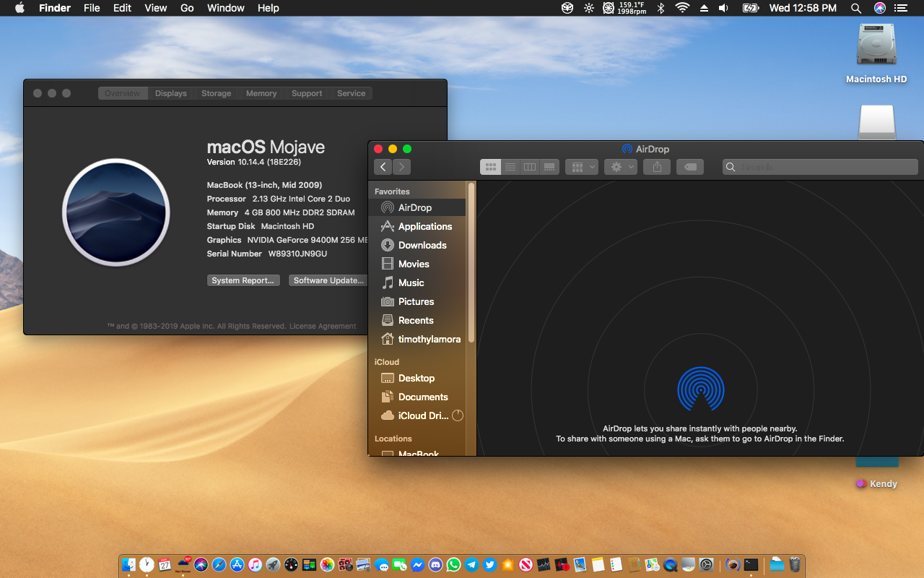Switch to the Memory tab
The image size is (924, 578).
(261, 93)
